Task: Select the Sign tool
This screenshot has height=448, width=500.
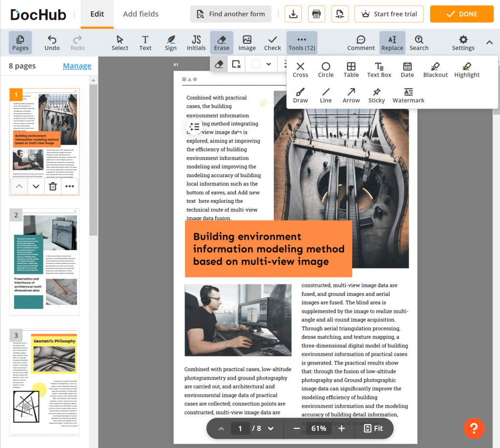Action: tap(170, 42)
